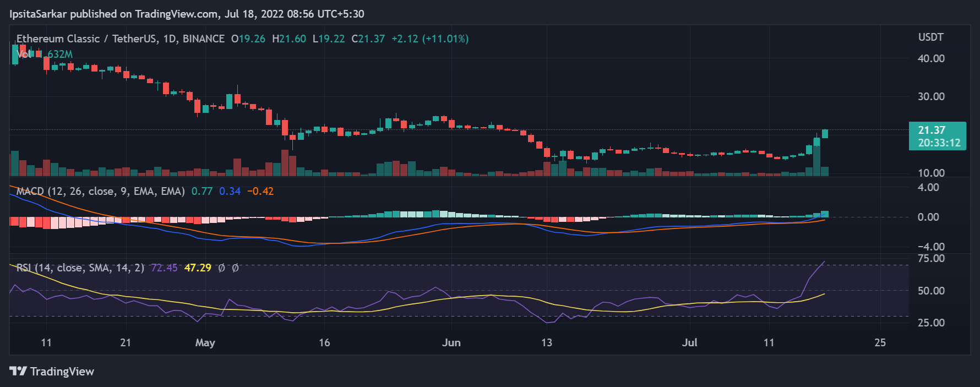Image resolution: width=980 pixels, height=387 pixels.
Task: Select the close value C21.37 in the legend
Action: point(368,39)
